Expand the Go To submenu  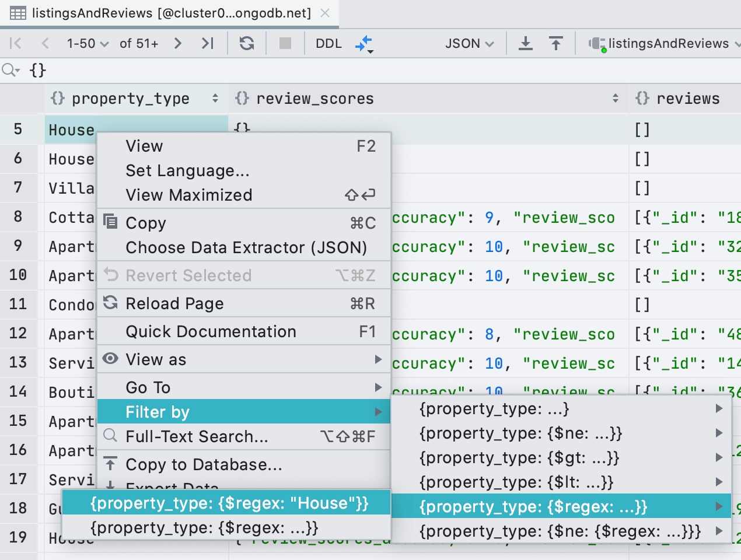click(x=244, y=388)
